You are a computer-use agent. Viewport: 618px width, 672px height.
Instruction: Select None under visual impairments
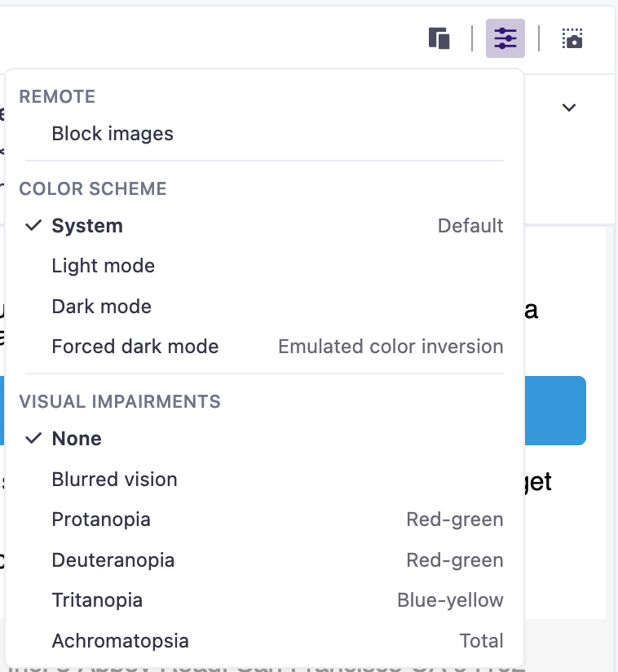pyautogui.click(x=77, y=439)
